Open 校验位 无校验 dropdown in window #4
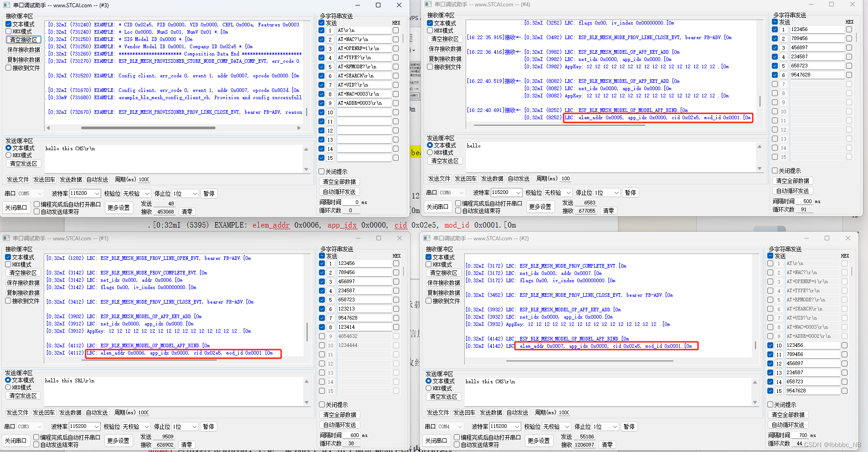The width and height of the screenshot is (868, 452). pos(558,193)
